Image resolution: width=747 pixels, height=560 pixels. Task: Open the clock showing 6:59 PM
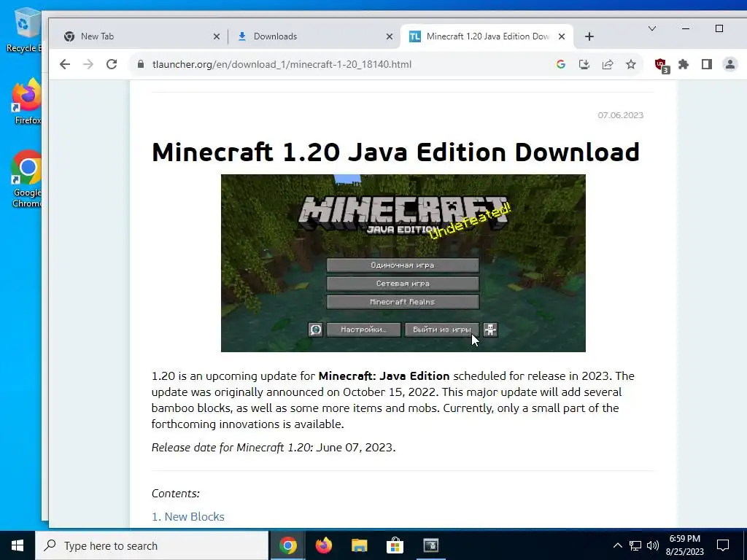click(684, 545)
